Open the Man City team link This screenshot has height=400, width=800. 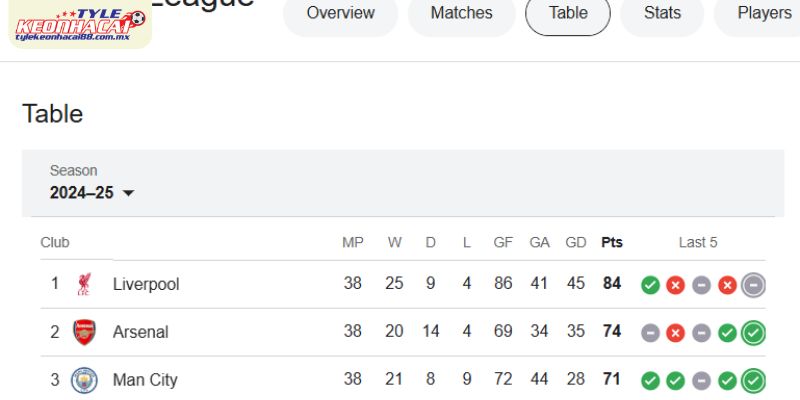point(145,380)
